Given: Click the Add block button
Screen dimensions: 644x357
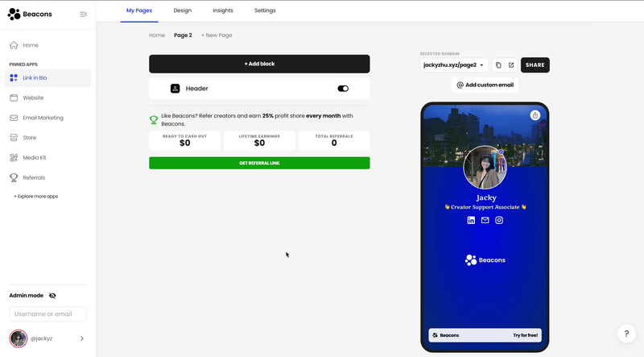Looking at the screenshot, I should click(259, 64).
